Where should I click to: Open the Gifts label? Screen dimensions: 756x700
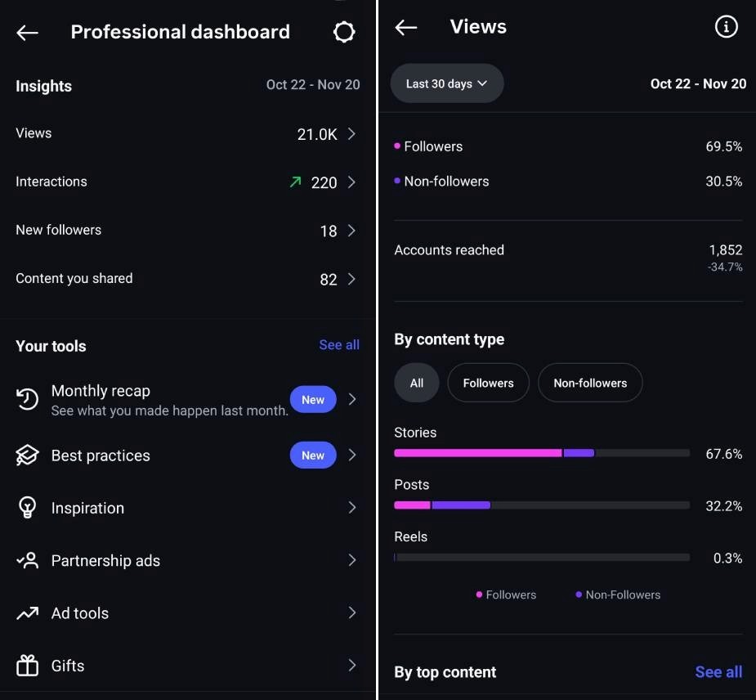pos(68,666)
